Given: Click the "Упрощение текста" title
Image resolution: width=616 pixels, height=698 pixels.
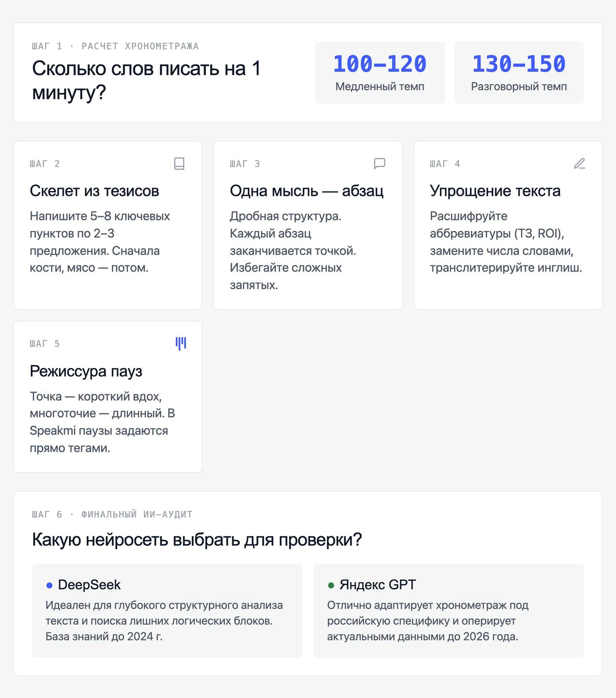Looking at the screenshot, I should [x=495, y=191].
